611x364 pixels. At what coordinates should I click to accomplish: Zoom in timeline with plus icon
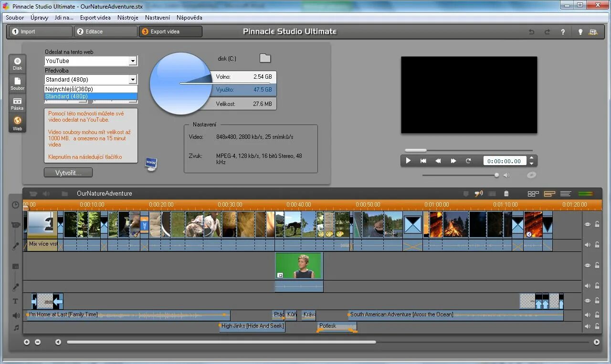[27, 342]
